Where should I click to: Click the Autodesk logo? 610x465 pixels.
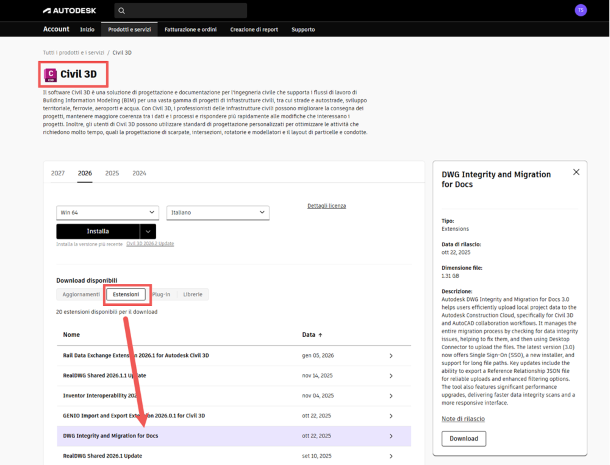pyautogui.click(x=69, y=11)
